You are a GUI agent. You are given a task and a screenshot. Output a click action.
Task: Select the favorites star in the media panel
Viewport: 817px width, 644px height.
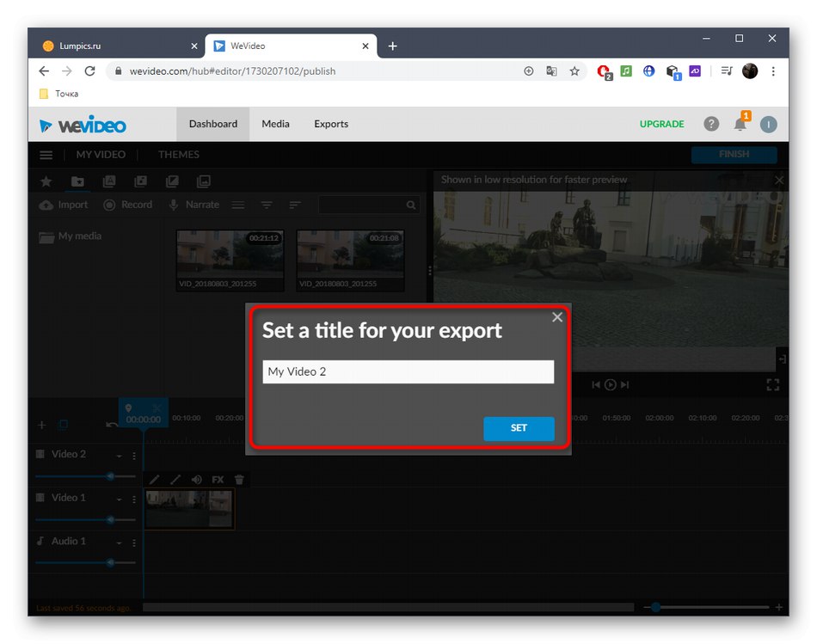[x=46, y=181]
